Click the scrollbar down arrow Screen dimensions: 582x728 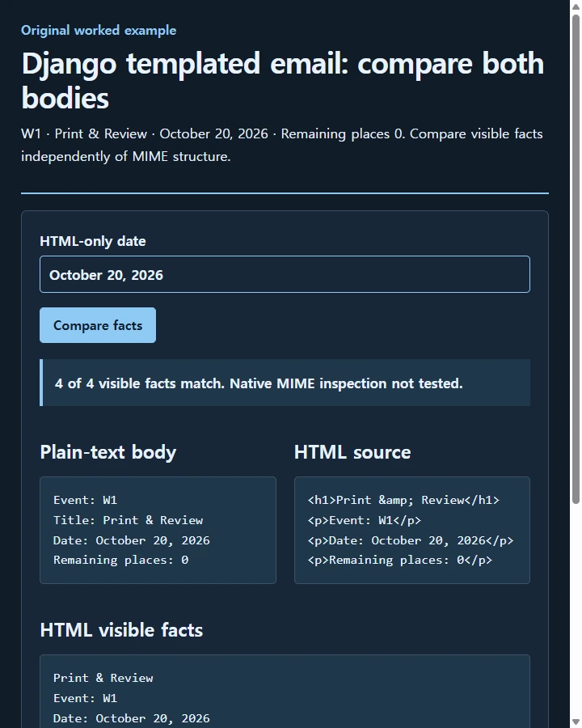[576, 722]
